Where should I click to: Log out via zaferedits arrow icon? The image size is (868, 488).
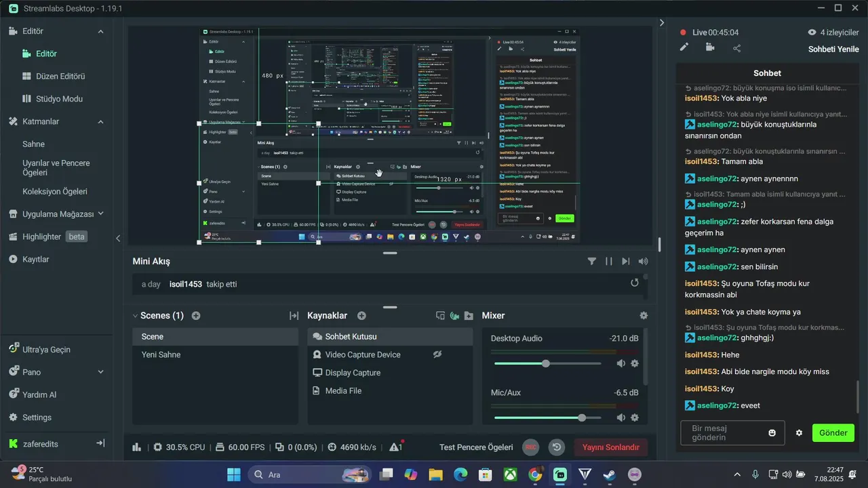click(100, 443)
